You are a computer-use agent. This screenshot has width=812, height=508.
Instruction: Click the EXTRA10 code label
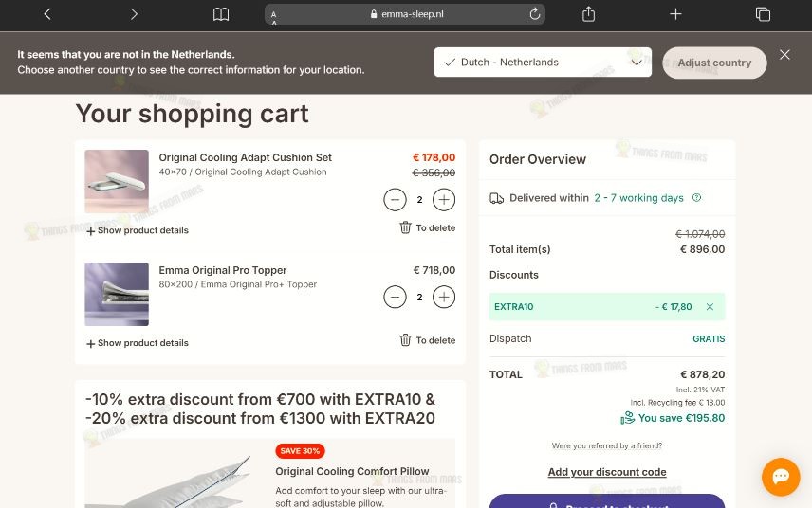coord(514,307)
